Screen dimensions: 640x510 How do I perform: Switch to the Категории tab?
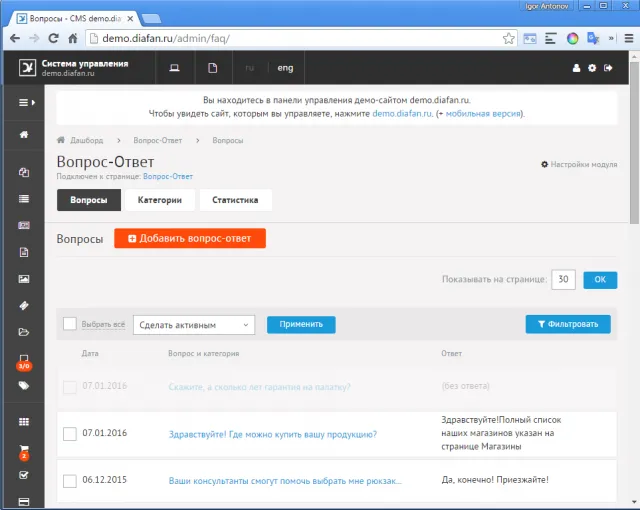tap(160, 200)
